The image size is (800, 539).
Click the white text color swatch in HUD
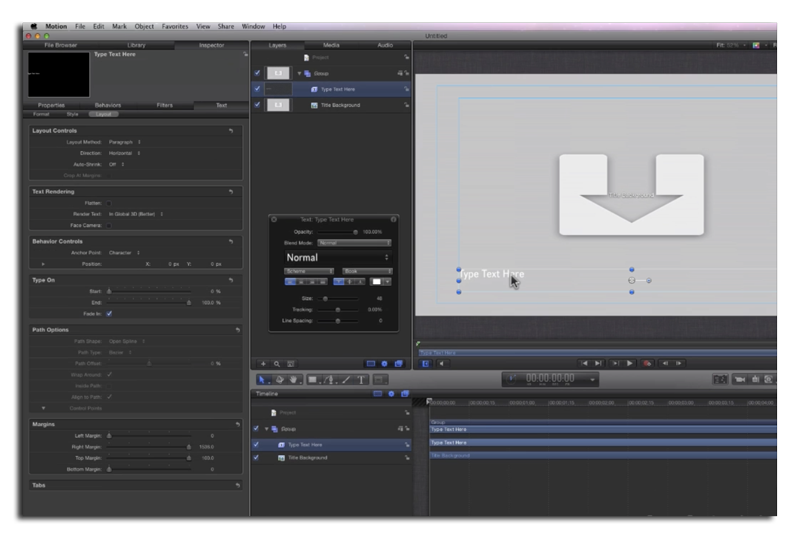click(x=379, y=282)
